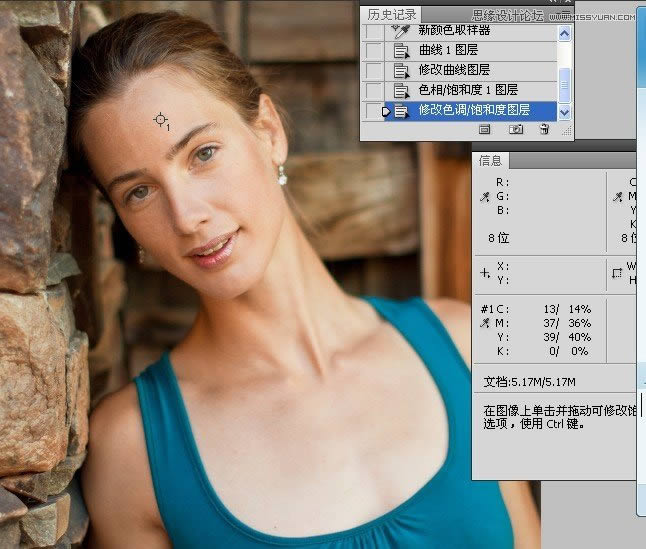Click the color sampler marker on the forehead
The width and height of the screenshot is (646, 549).
[x=160, y=120]
